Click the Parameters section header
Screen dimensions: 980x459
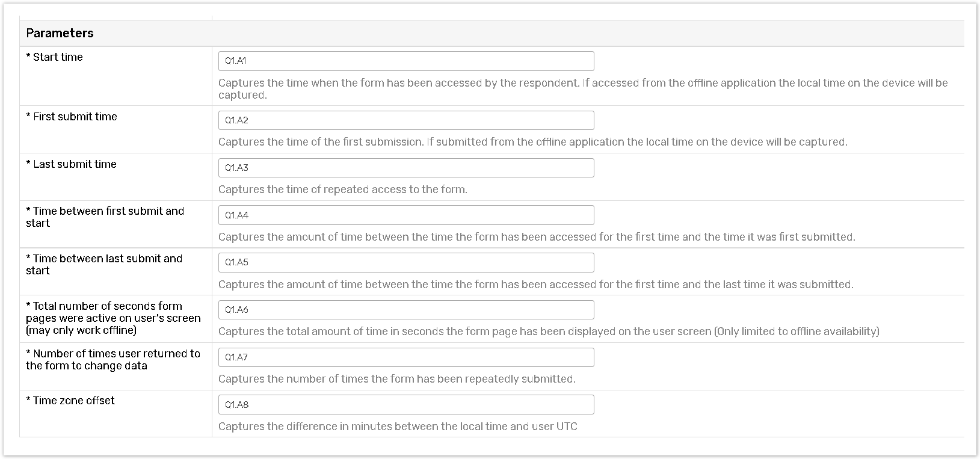coord(60,33)
